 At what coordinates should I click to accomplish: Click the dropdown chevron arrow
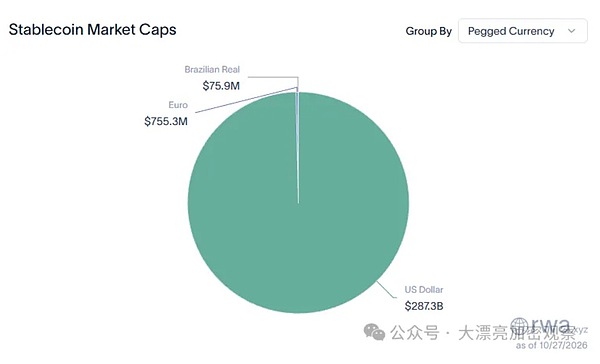pyautogui.click(x=571, y=31)
